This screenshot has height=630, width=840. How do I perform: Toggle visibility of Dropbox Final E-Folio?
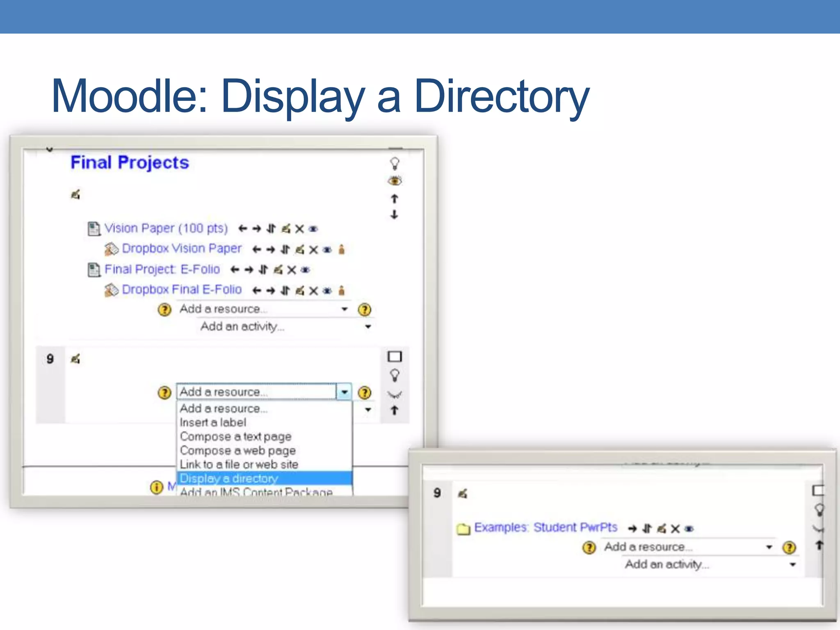click(x=327, y=291)
